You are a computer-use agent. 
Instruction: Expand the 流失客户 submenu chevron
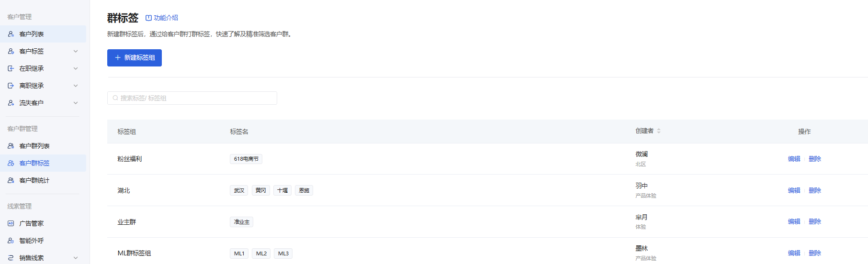pos(76,103)
